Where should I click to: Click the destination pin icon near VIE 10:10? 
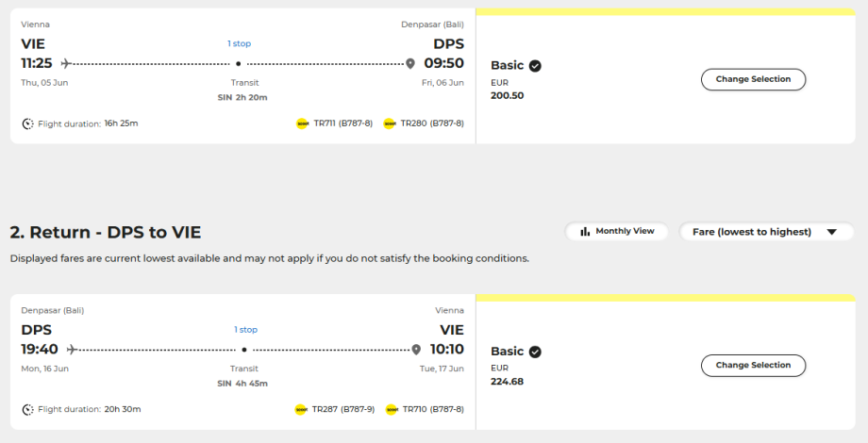416,350
